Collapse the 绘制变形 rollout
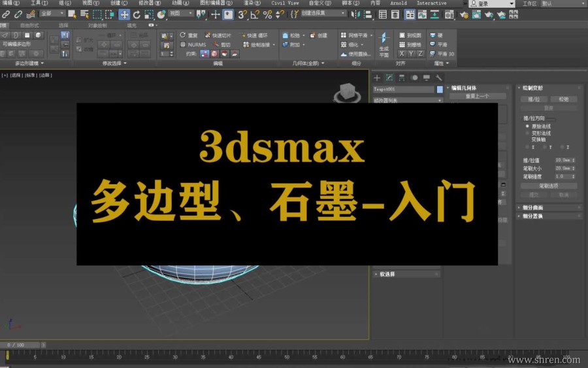The image size is (588, 368). 550,88
